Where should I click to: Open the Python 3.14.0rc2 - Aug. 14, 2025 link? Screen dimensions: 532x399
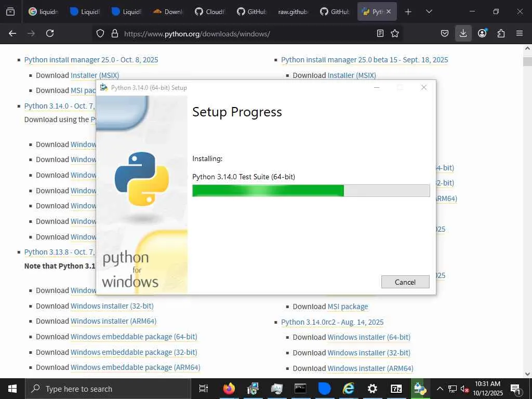[332, 322]
